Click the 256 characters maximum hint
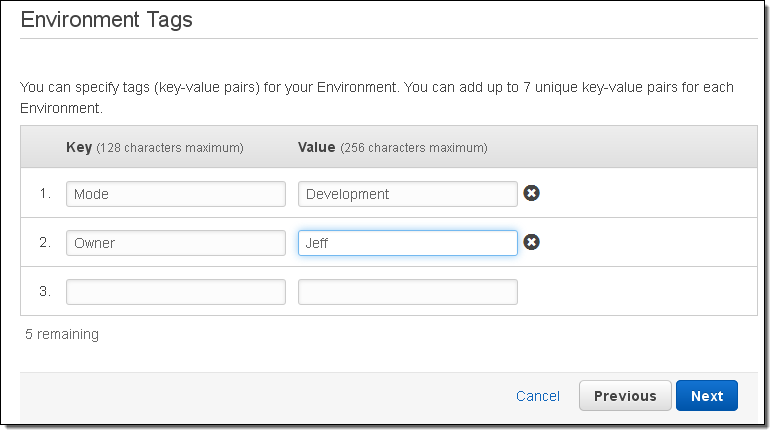 point(414,148)
